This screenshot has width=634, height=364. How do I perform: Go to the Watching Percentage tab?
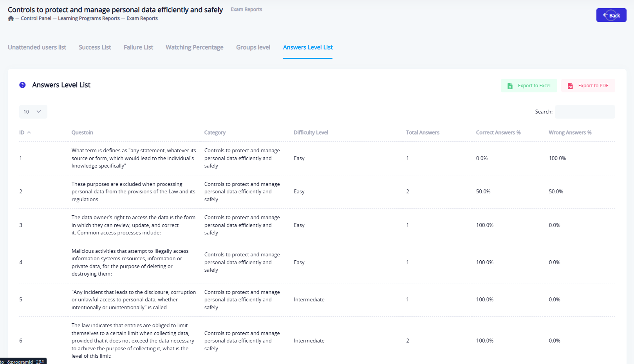[194, 47]
